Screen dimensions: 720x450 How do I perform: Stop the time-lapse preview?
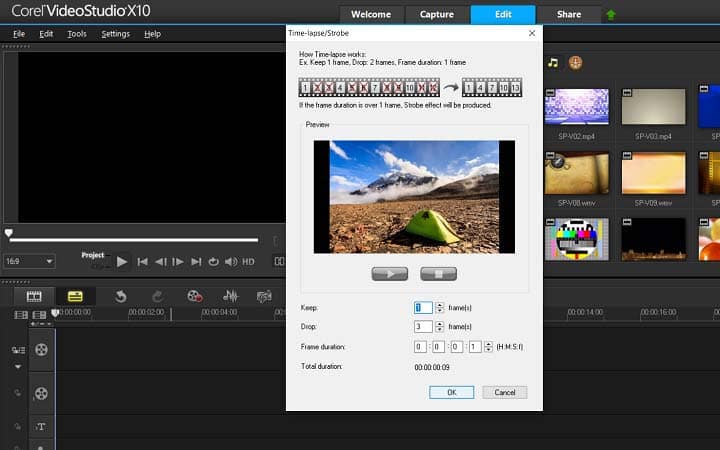438,274
